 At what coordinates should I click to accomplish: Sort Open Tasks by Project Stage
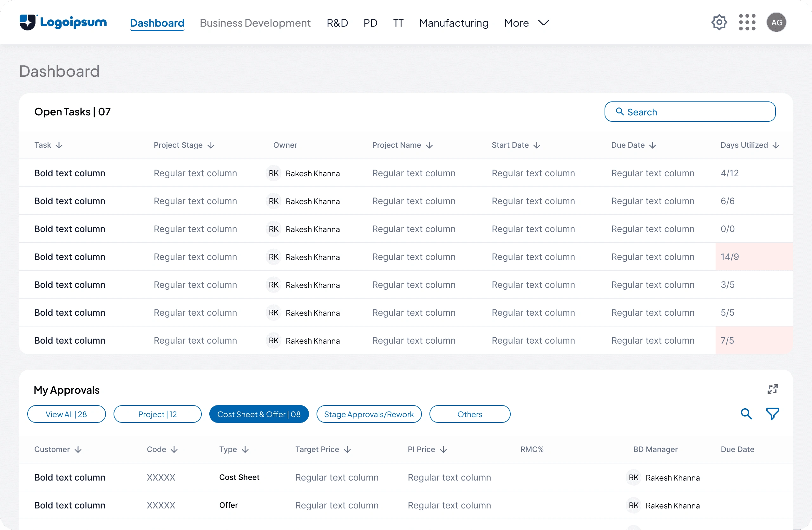(211, 145)
